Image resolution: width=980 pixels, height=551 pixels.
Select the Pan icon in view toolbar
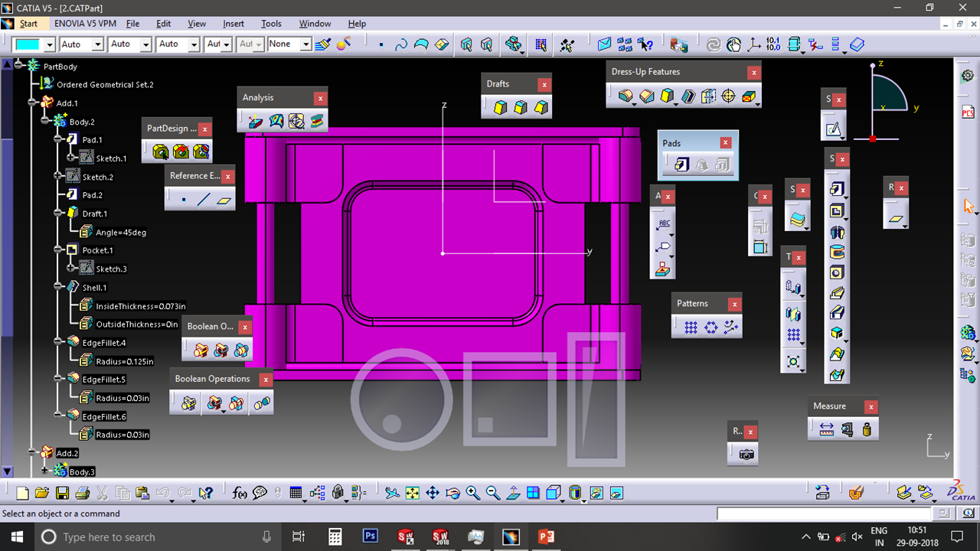click(432, 493)
